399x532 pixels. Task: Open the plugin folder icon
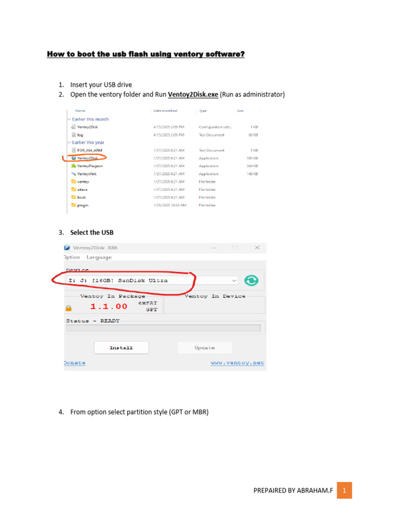click(x=74, y=205)
